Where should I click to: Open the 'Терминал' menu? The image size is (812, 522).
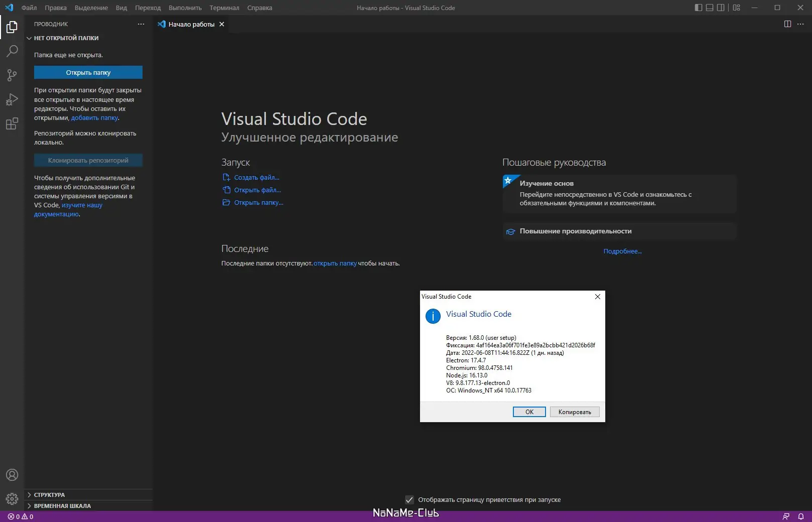[224, 8]
